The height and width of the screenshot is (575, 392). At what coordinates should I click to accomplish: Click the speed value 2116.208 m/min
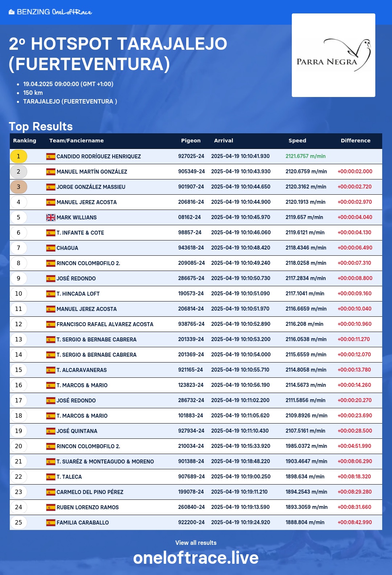point(305,324)
